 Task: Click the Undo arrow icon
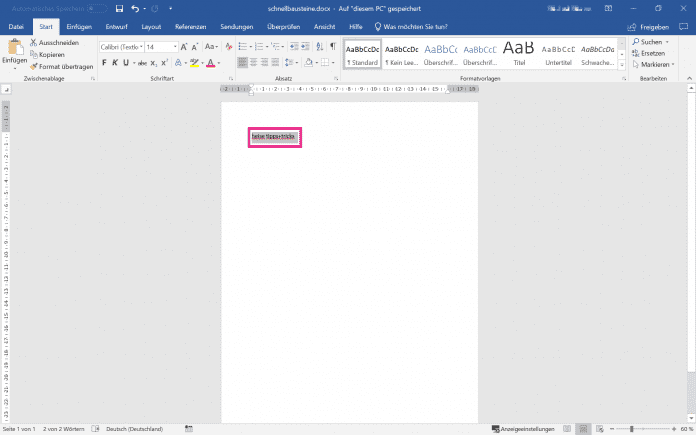[134, 8]
